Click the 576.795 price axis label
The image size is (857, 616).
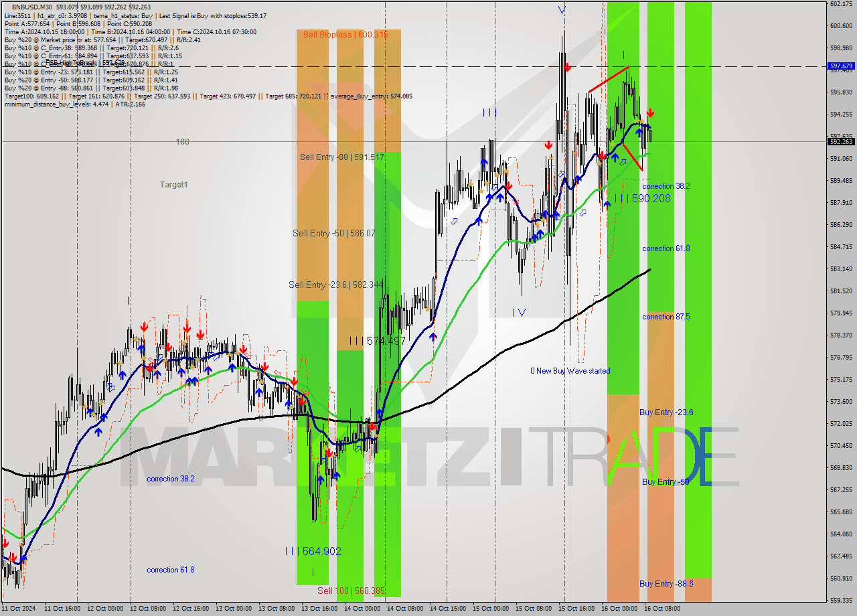841,358
